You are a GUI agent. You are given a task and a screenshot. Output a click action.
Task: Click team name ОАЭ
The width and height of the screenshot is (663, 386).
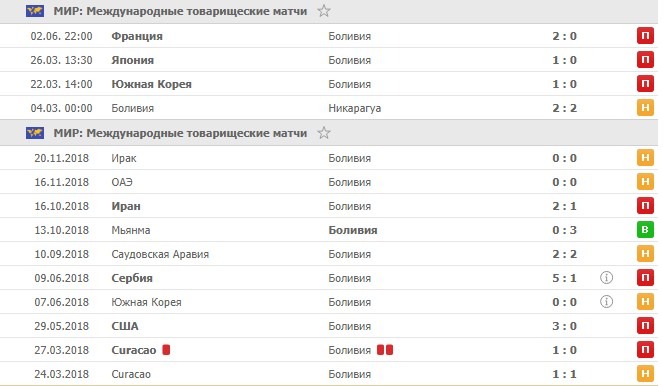click(x=122, y=182)
